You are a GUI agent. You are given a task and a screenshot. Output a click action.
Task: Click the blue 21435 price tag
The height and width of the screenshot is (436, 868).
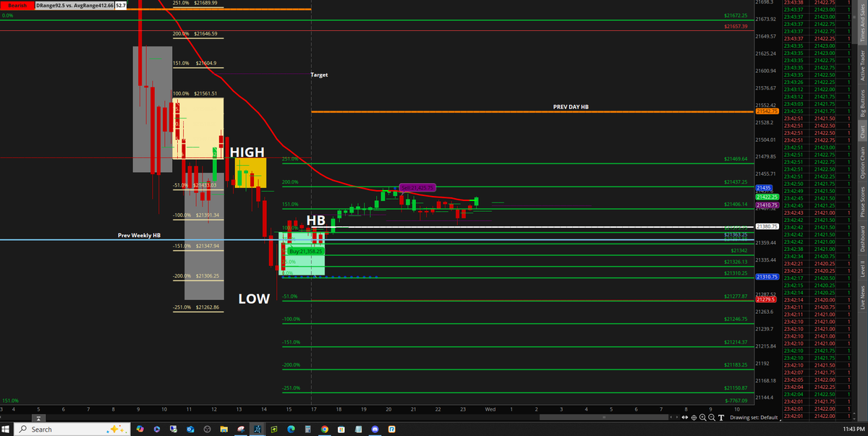(x=765, y=188)
